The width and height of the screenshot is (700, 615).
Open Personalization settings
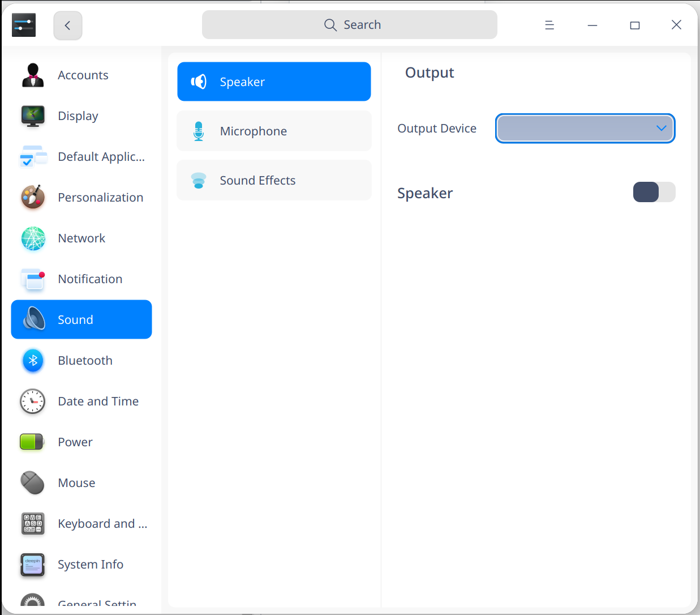tap(32, 197)
